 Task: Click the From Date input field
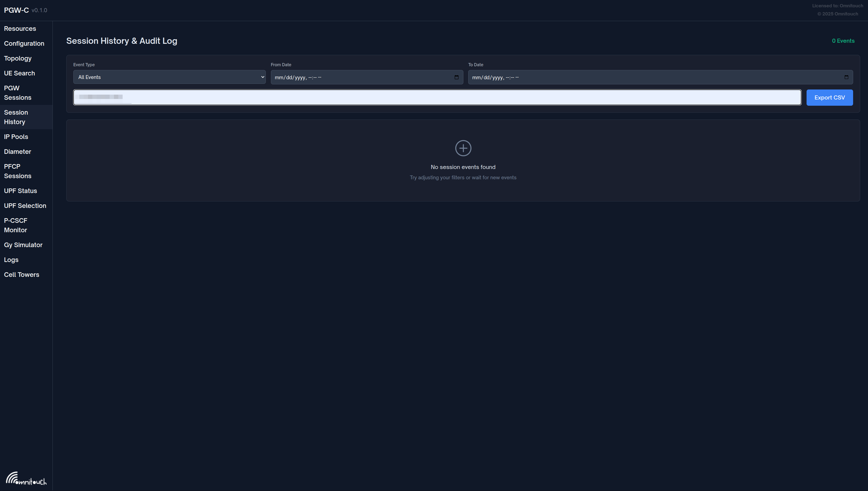(x=361, y=77)
